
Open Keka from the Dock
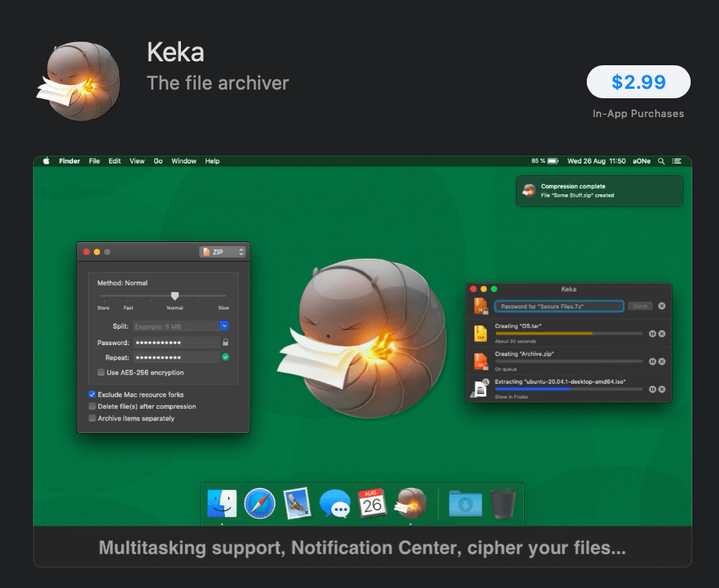click(x=411, y=503)
